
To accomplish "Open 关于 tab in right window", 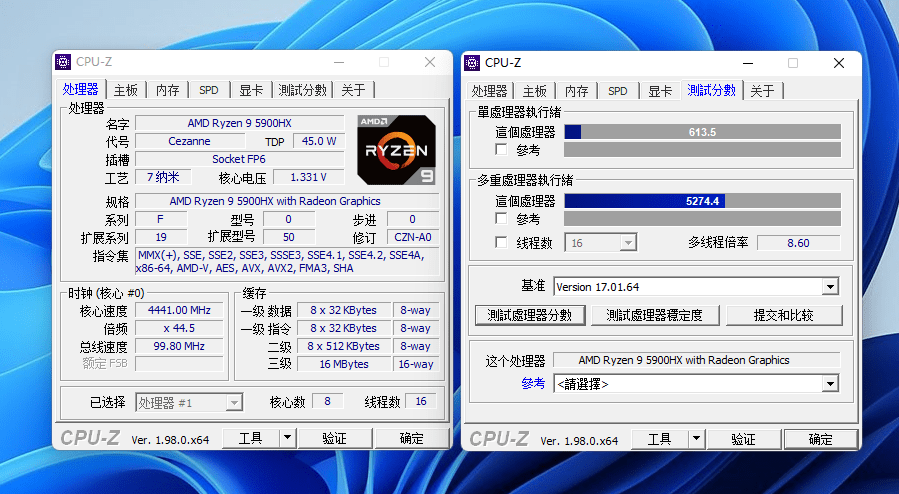I will [762, 91].
